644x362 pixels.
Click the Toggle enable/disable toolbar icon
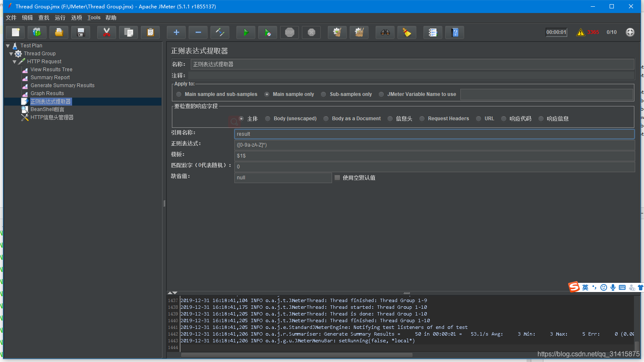coord(220,32)
